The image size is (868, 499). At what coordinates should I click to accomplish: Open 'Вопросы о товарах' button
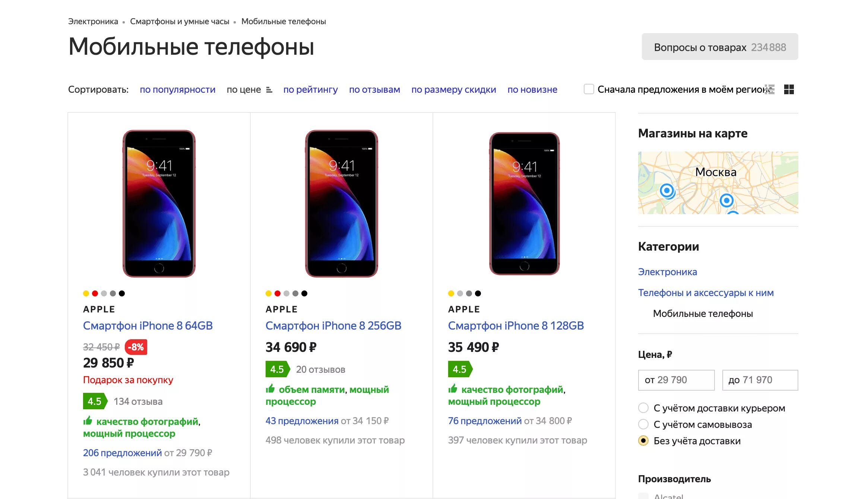[720, 47]
